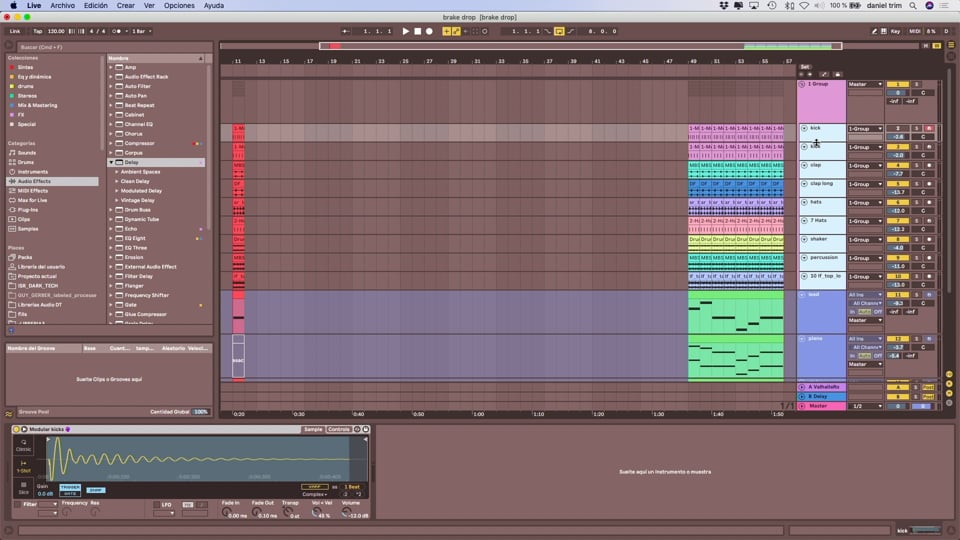960x540 pixels.
Task: Open Packs in Places
Action: point(24,257)
